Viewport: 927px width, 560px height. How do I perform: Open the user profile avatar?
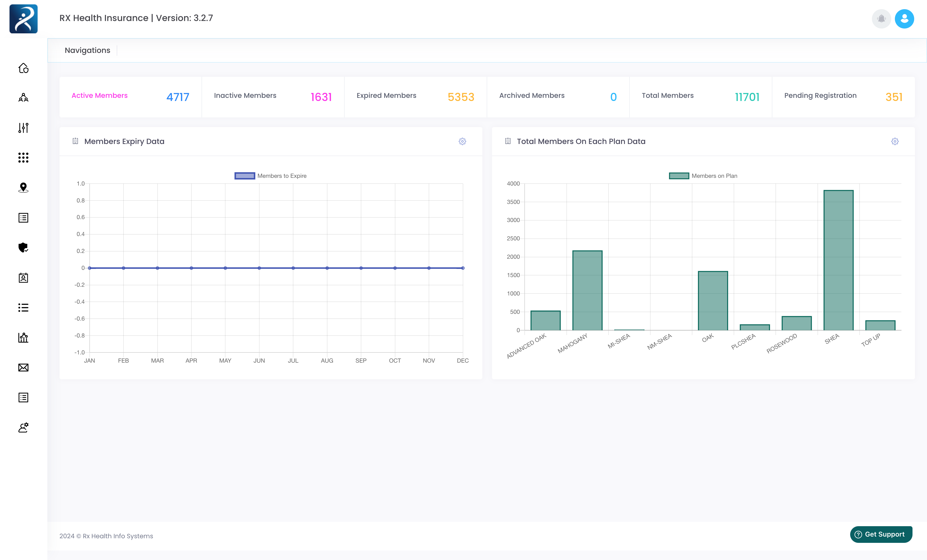pyautogui.click(x=905, y=19)
